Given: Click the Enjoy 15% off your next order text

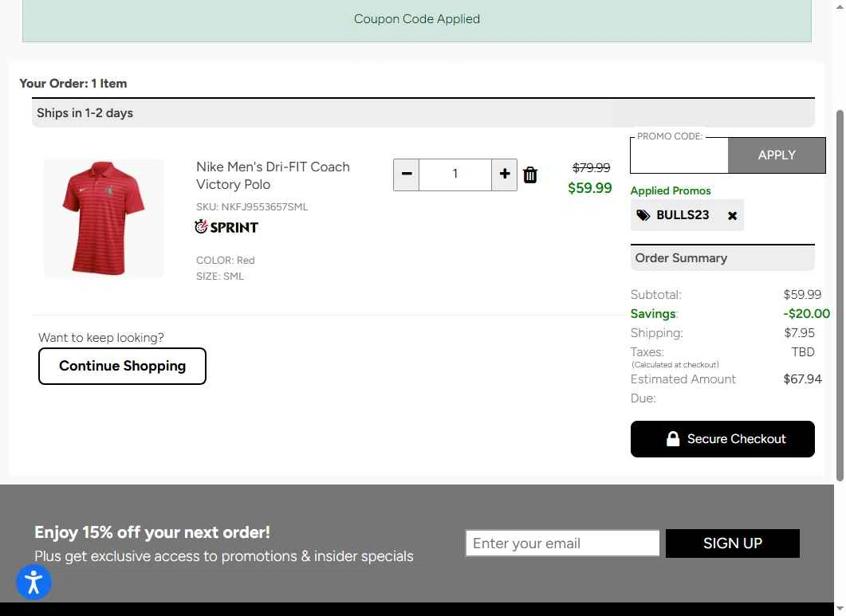Looking at the screenshot, I should [152, 532].
